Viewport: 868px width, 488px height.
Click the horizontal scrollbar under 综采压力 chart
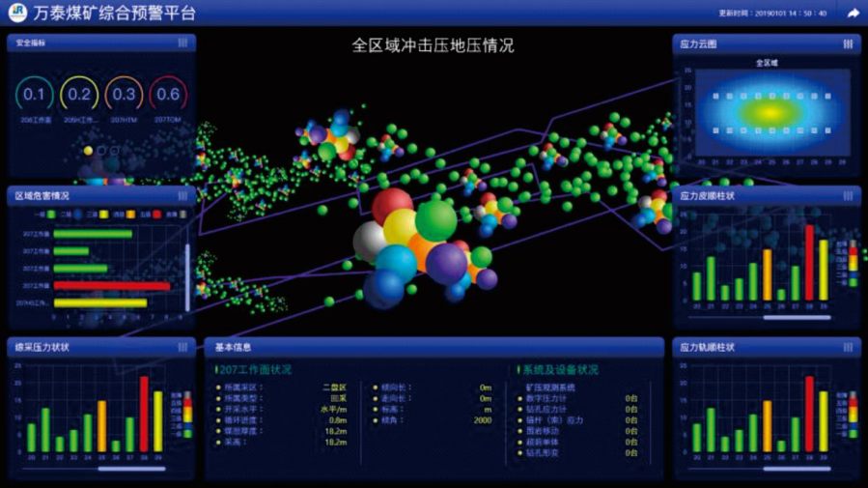coord(131,469)
